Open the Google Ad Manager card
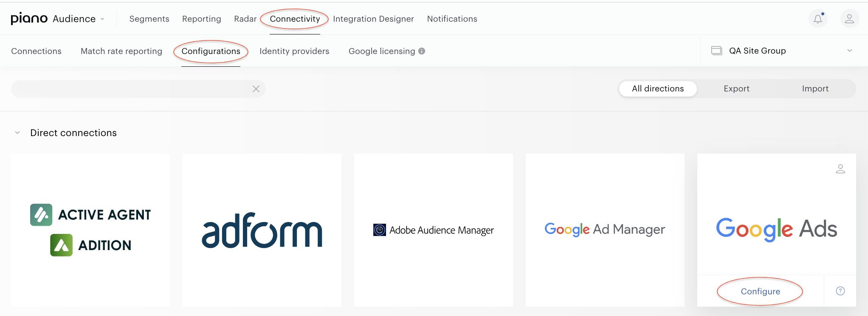The image size is (868, 316). [605, 230]
